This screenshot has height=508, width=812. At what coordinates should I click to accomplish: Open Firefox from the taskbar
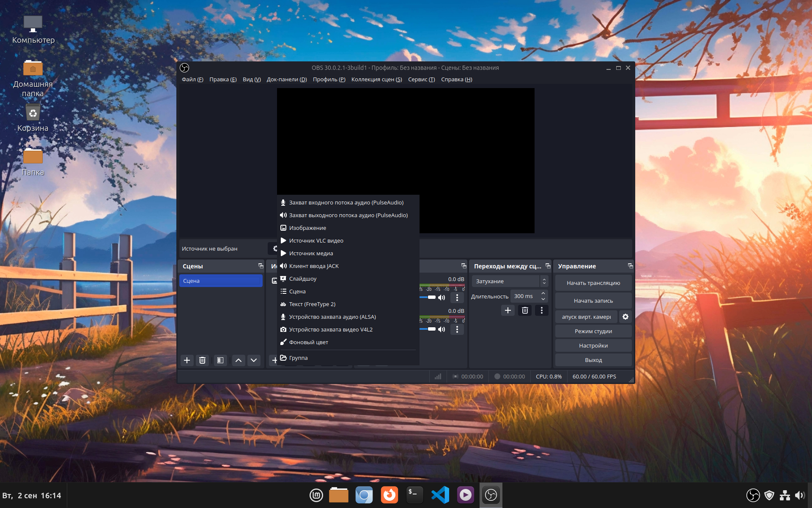(390, 495)
